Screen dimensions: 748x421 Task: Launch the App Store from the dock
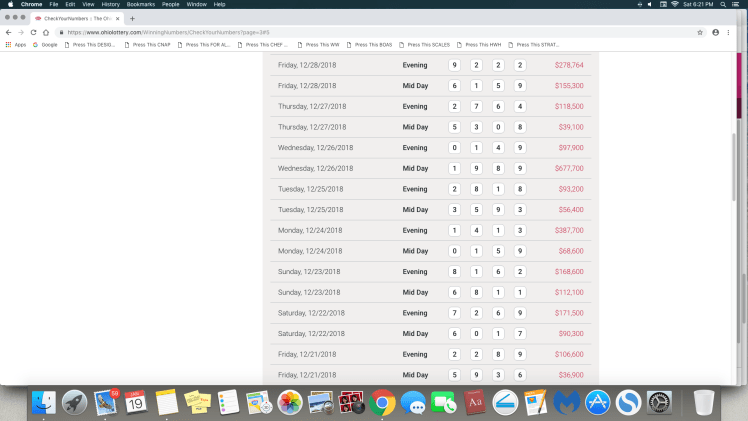(597, 403)
